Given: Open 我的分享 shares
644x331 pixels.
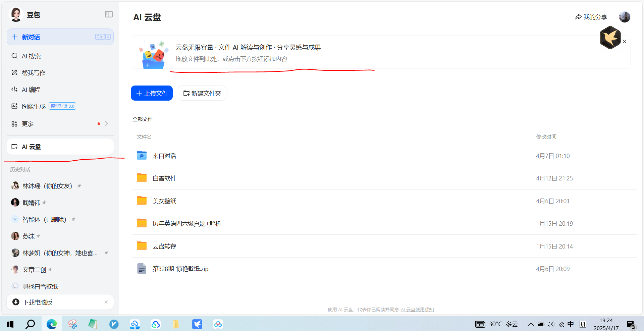Looking at the screenshot, I should (x=591, y=17).
